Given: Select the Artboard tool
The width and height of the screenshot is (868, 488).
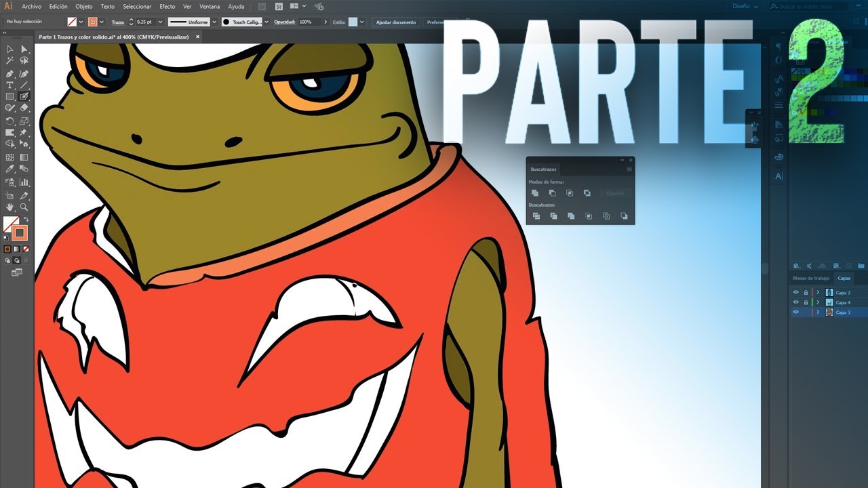Looking at the screenshot, I should [x=10, y=195].
